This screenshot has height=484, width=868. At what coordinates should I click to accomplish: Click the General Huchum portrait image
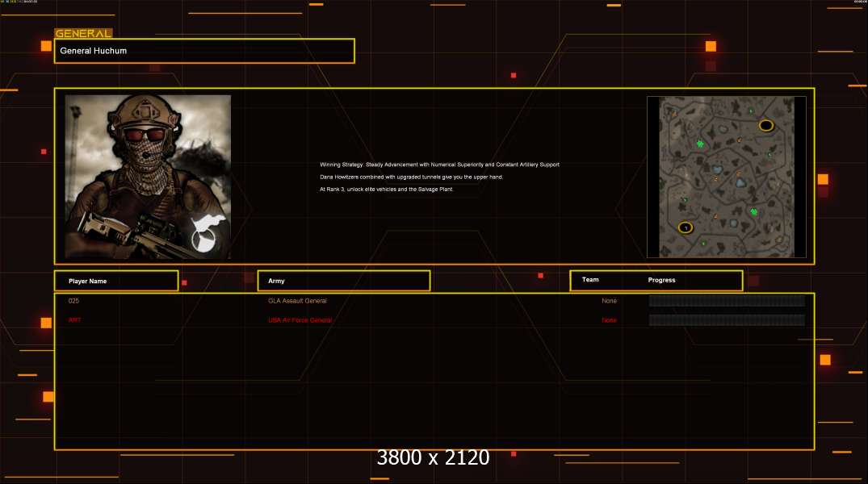(x=148, y=177)
